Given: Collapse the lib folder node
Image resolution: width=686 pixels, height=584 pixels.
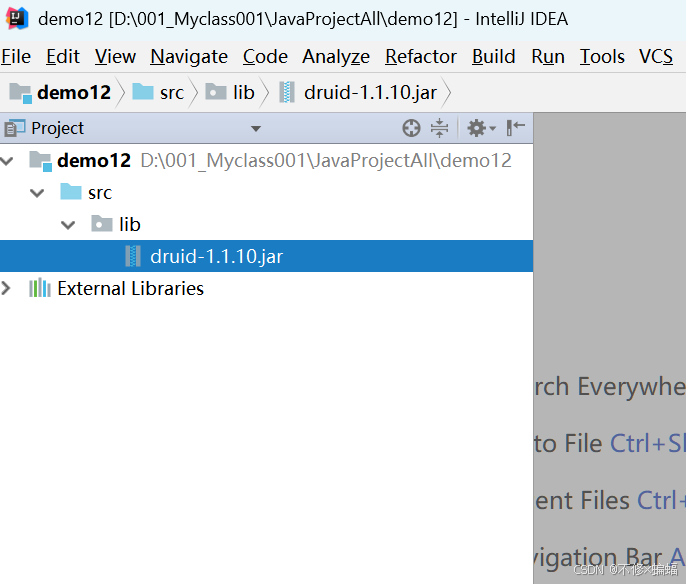Looking at the screenshot, I should click(x=68, y=225).
